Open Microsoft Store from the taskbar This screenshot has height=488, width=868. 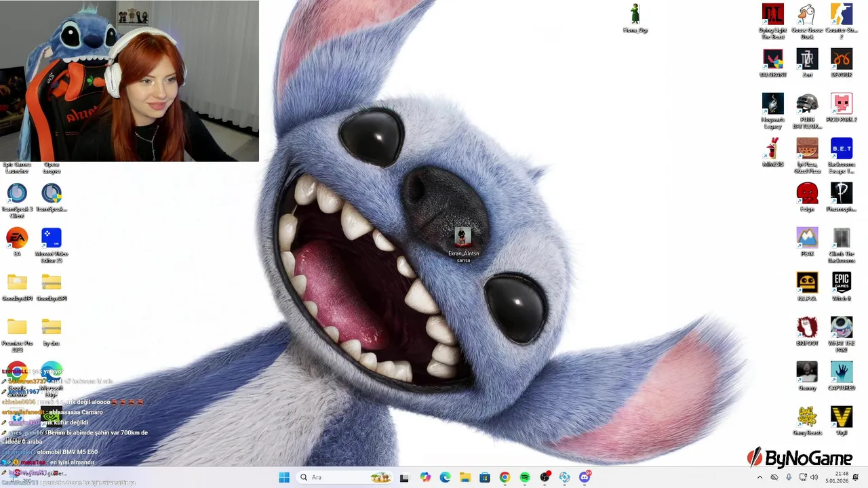pyautogui.click(x=485, y=477)
